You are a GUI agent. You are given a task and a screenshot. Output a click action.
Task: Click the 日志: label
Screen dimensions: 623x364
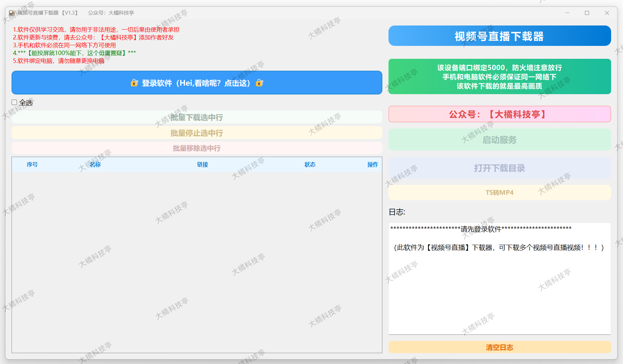[x=397, y=212]
